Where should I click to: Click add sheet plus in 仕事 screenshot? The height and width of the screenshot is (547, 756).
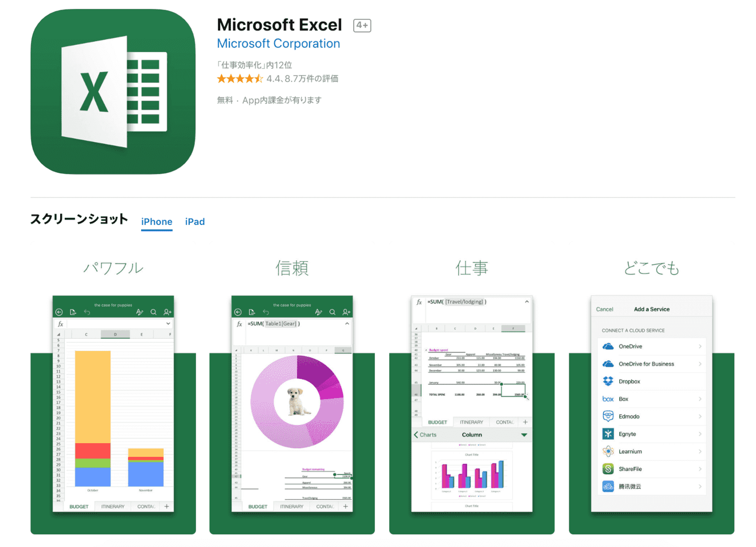click(525, 422)
